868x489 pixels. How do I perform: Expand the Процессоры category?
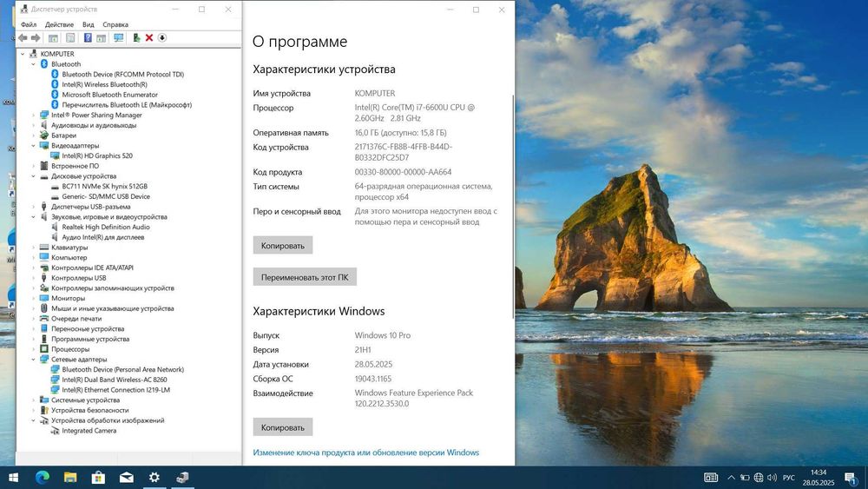(x=33, y=349)
